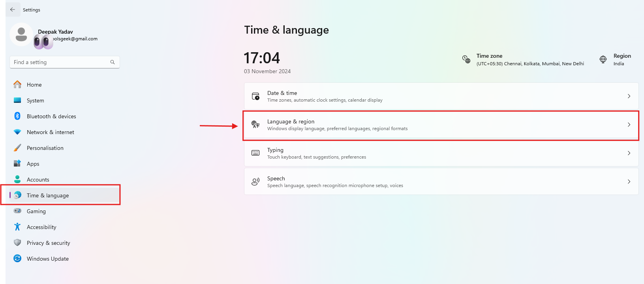Open the Typing row chevron
Screen dimensions: 644x284
(x=629, y=153)
